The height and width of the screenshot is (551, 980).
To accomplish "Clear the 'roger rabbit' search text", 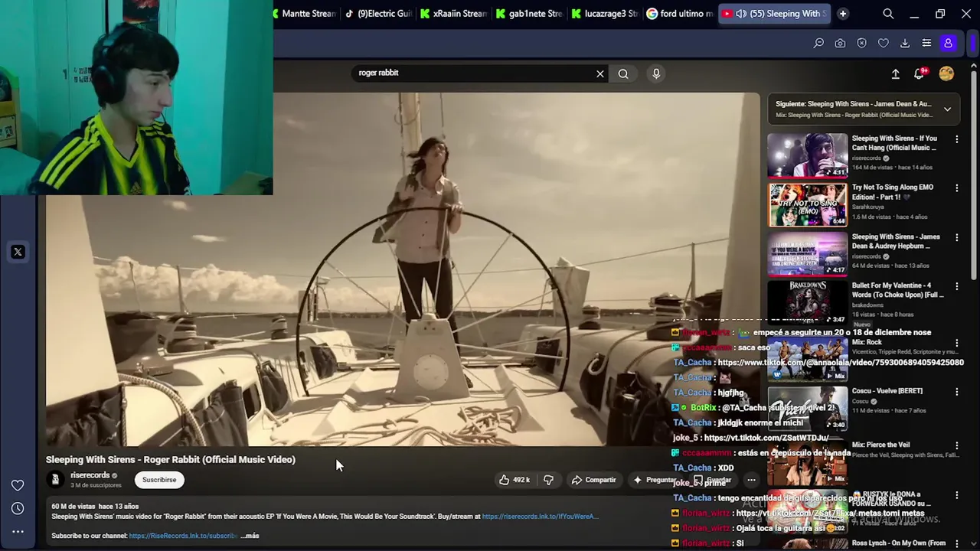I will coord(600,73).
